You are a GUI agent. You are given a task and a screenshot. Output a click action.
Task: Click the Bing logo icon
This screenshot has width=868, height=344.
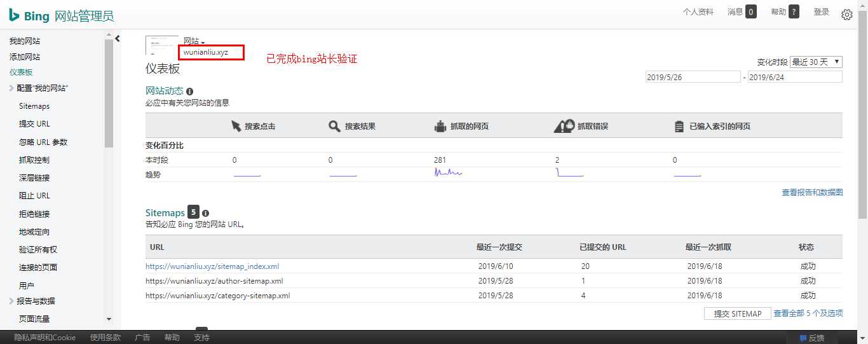pos(14,15)
